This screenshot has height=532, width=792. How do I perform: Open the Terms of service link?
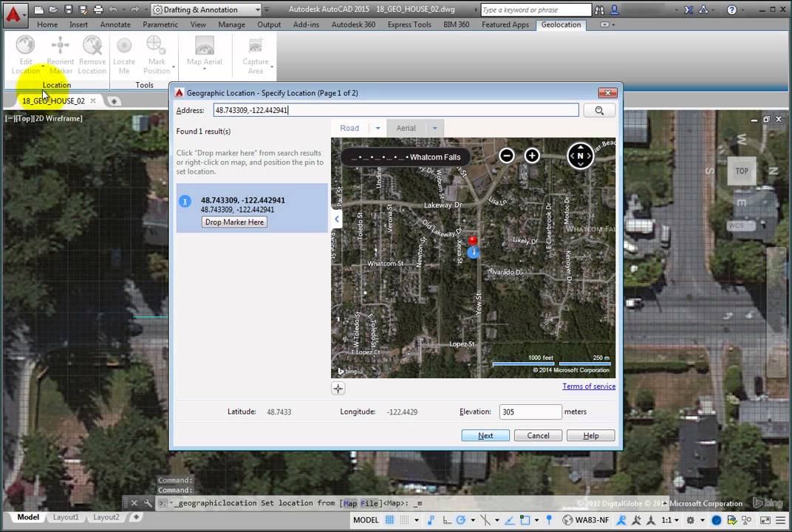[589, 386]
